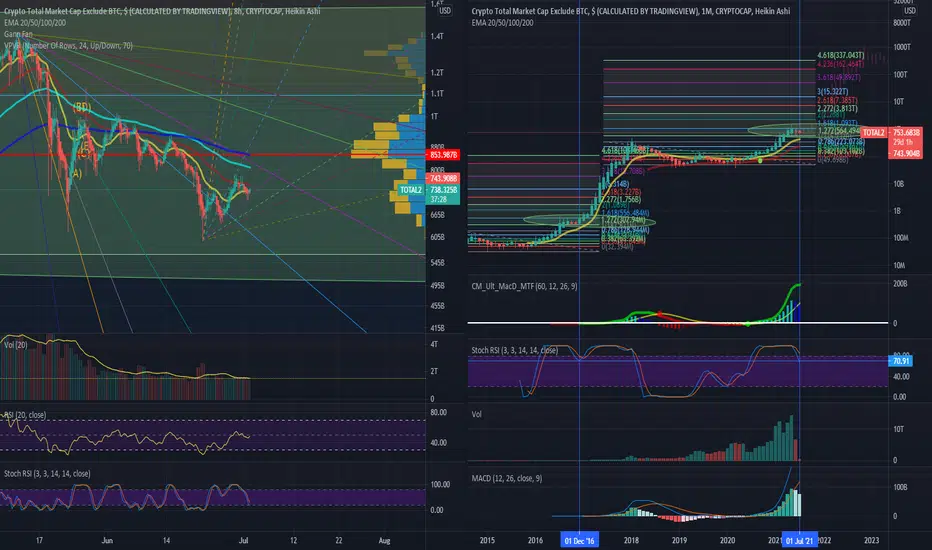This screenshot has width=932, height=550.
Task: Click the Jun label on time axis
Action: (x=107, y=540)
